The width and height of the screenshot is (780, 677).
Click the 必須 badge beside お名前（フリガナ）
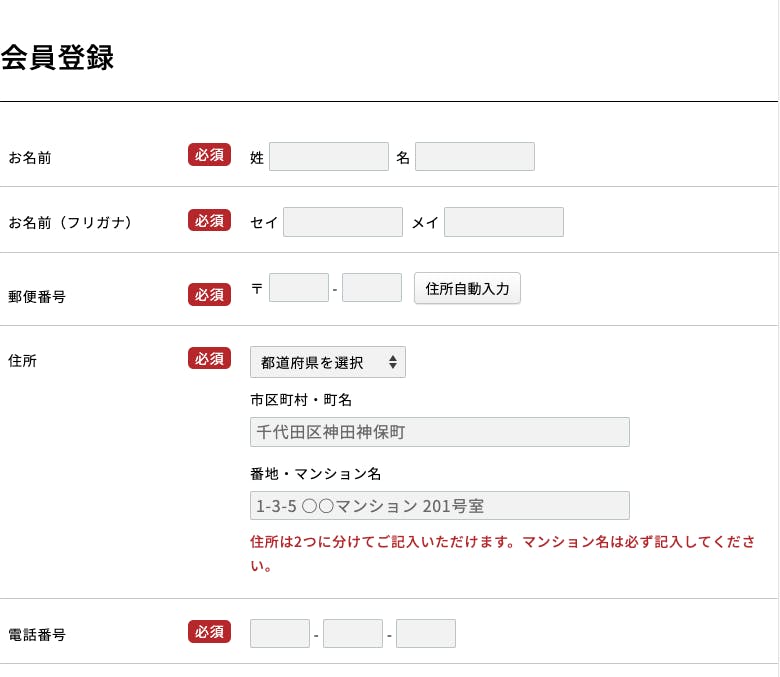pos(209,220)
